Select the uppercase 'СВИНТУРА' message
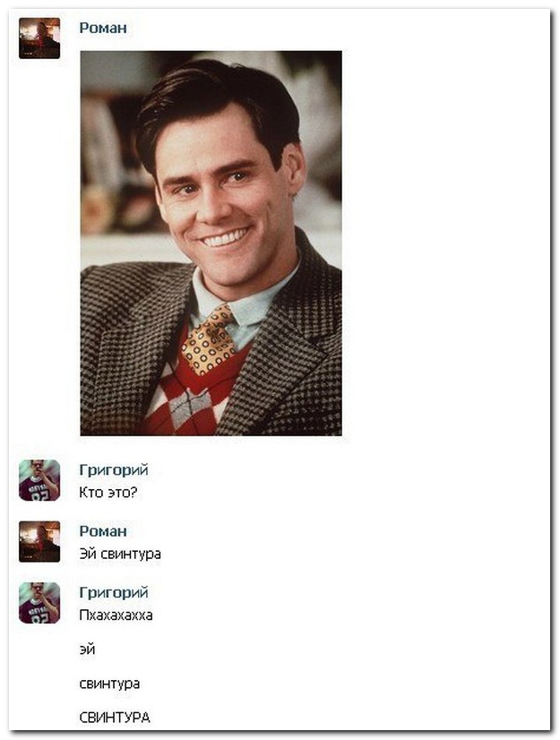 point(115,718)
